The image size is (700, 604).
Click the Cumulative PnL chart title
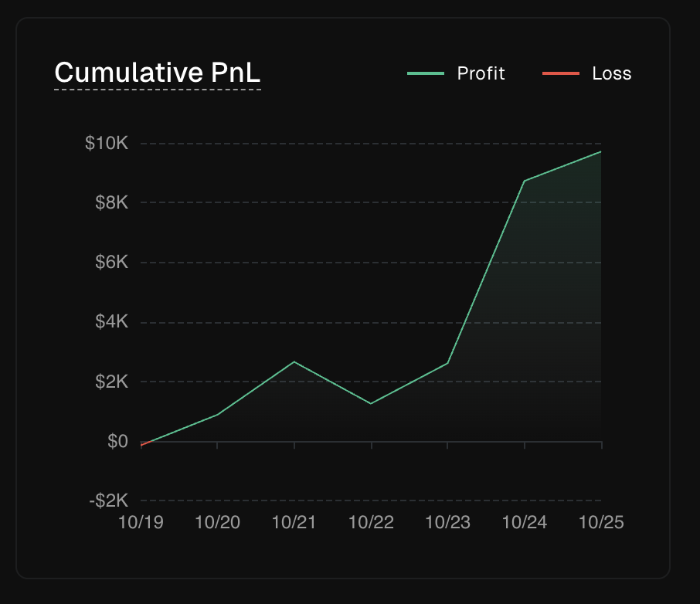click(x=158, y=73)
